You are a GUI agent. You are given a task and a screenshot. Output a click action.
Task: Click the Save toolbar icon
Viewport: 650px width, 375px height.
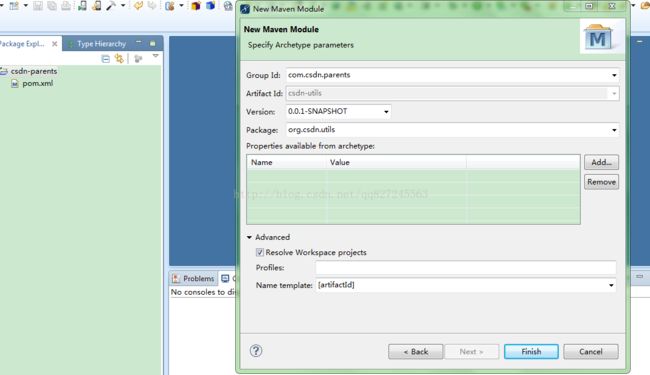coord(38,6)
